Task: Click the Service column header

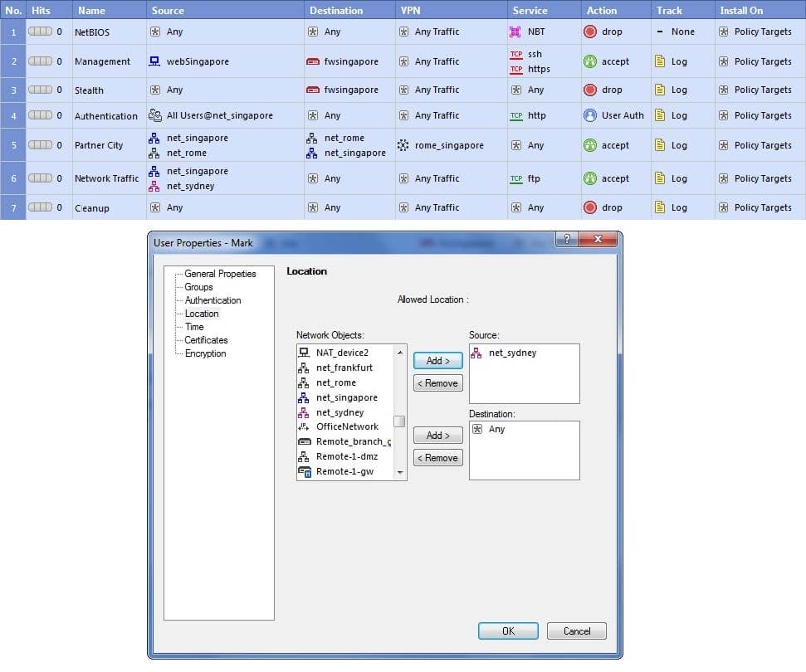Action: (530, 11)
